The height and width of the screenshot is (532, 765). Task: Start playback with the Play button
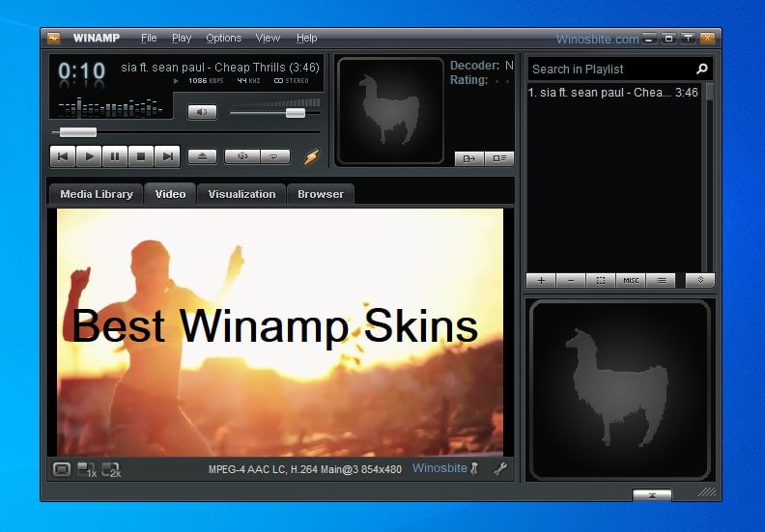coord(89,156)
